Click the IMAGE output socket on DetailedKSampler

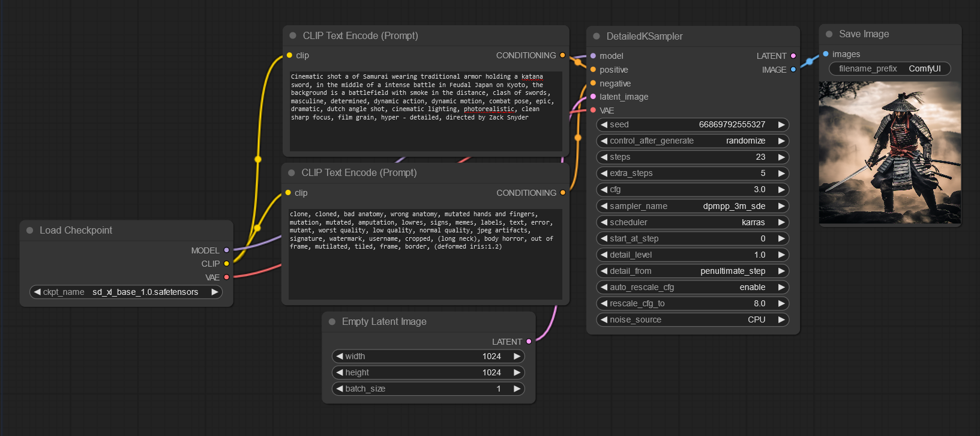click(x=793, y=70)
